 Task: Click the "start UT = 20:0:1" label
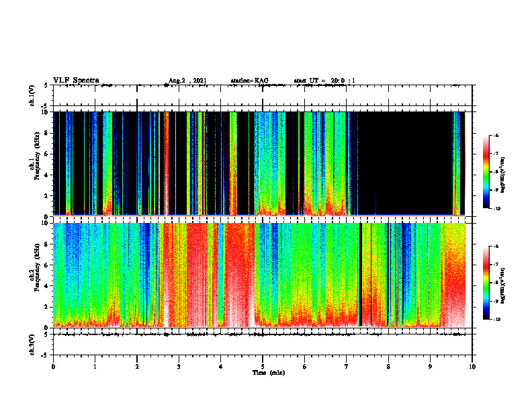[324, 81]
